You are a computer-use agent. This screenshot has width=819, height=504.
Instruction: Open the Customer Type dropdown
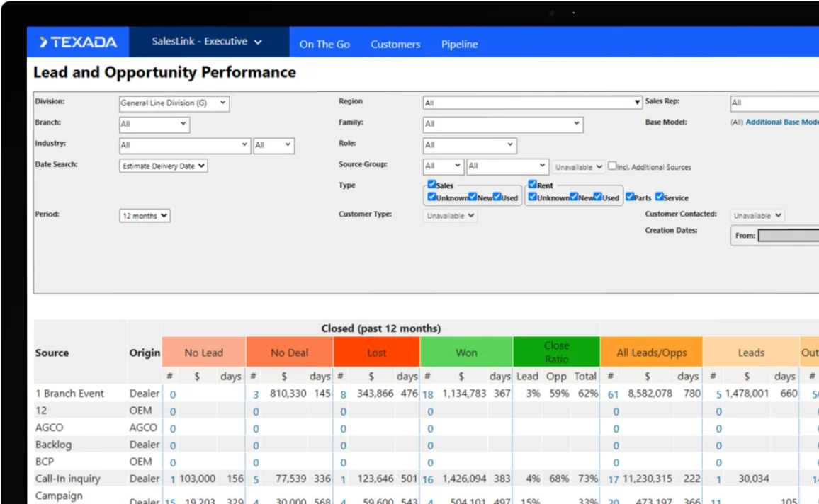tap(450, 215)
